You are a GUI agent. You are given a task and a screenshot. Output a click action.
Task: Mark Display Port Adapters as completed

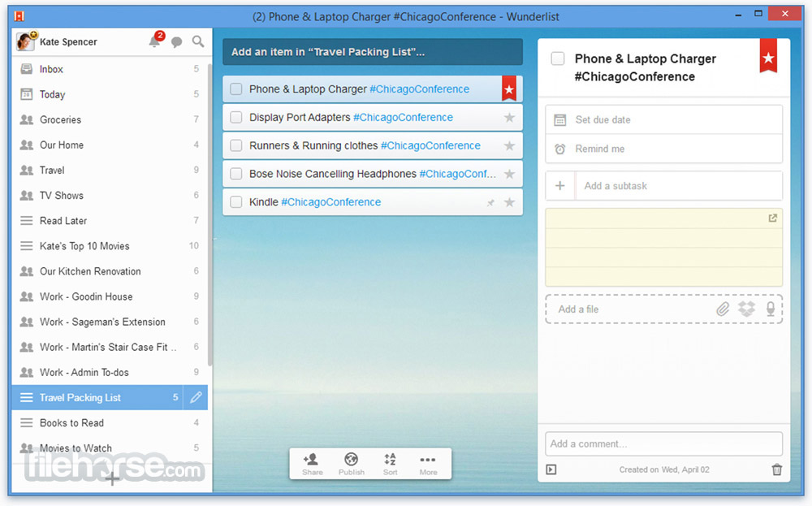pyautogui.click(x=236, y=118)
